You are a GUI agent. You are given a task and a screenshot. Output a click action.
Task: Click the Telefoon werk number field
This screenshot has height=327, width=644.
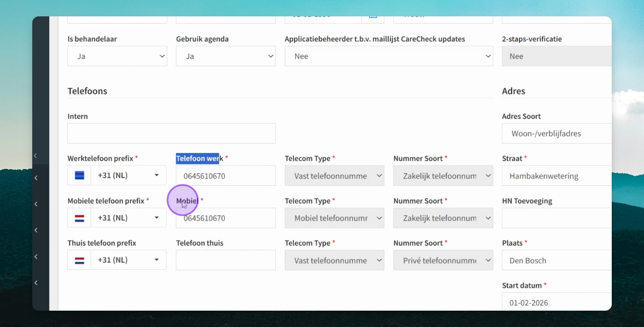coord(226,176)
